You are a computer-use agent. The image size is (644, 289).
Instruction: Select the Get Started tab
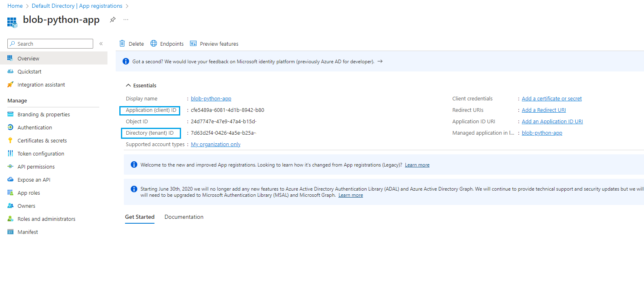point(140,217)
